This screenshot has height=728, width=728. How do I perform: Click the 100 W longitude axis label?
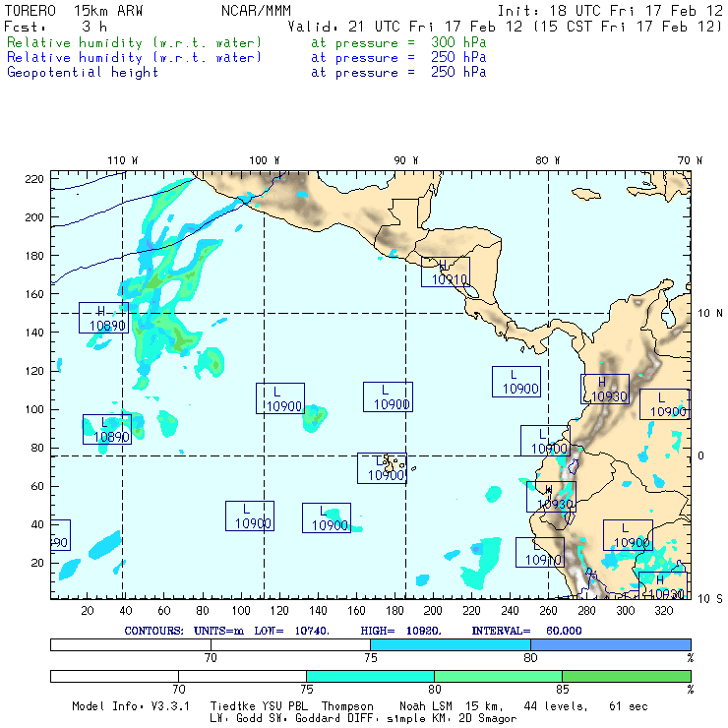coord(264,160)
